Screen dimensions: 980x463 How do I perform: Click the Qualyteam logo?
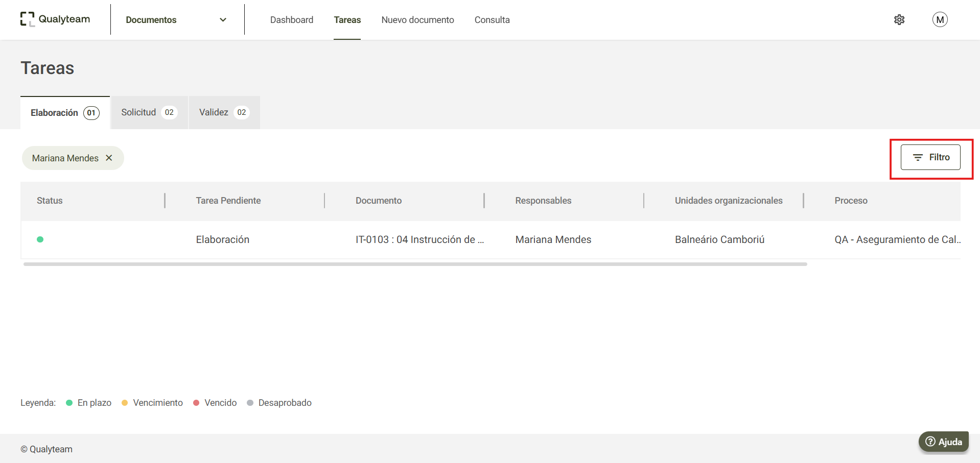(x=55, y=19)
